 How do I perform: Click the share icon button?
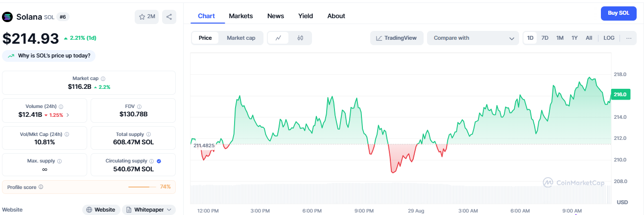[x=169, y=17]
